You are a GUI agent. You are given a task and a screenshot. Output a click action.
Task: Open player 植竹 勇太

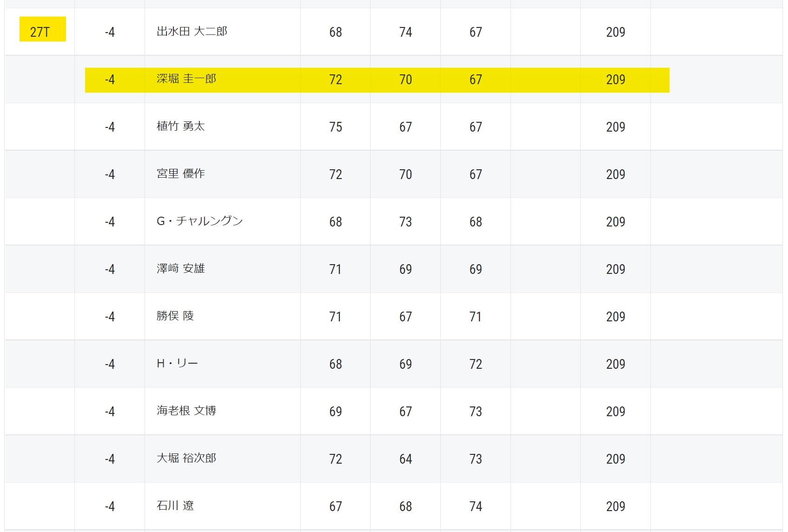point(181,126)
